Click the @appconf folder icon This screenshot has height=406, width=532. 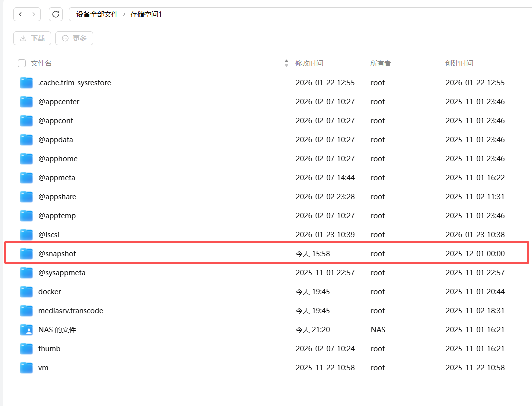(26, 121)
